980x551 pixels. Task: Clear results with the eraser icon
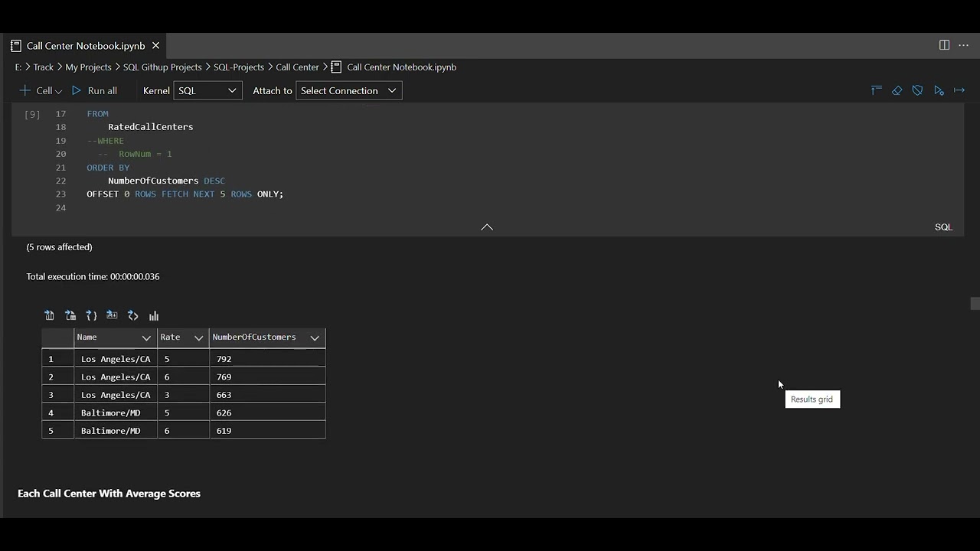897,90
